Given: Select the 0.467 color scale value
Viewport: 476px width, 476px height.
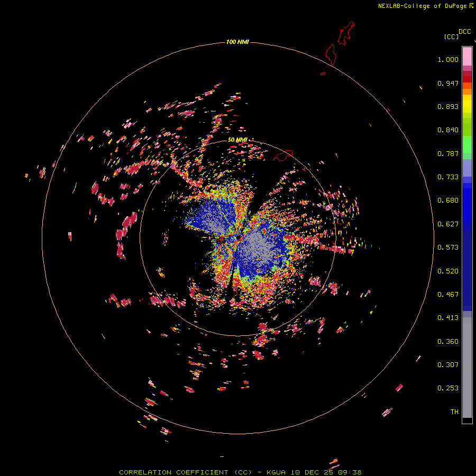Looking at the screenshot, I should pyautogui.click(x=448, y=295).
